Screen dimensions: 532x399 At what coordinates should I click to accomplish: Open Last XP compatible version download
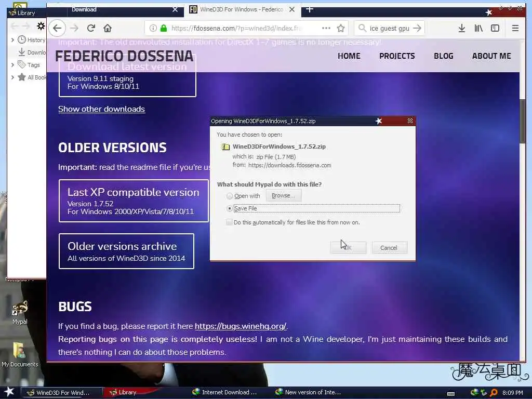[x=134, y=201]
